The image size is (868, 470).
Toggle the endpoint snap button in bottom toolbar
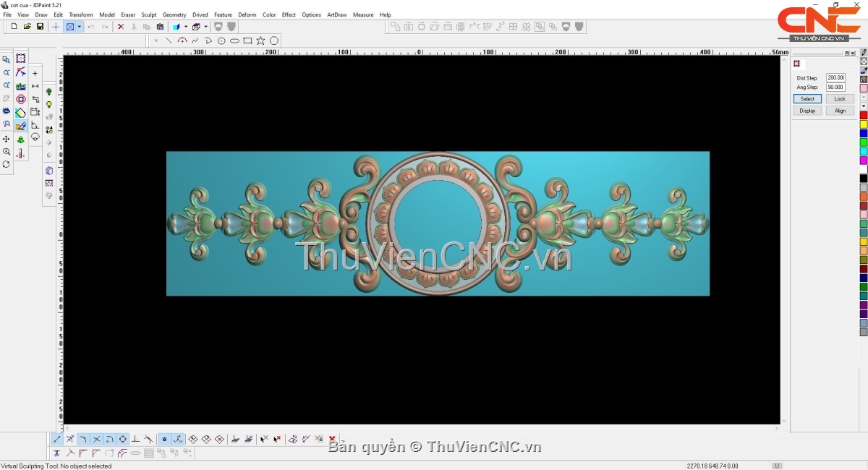(x=57, y=439)
